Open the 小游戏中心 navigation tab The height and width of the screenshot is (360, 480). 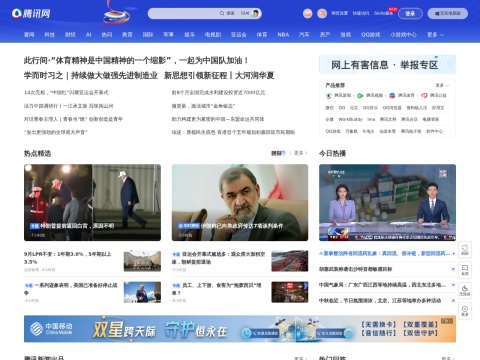click(x=403, y=35)
